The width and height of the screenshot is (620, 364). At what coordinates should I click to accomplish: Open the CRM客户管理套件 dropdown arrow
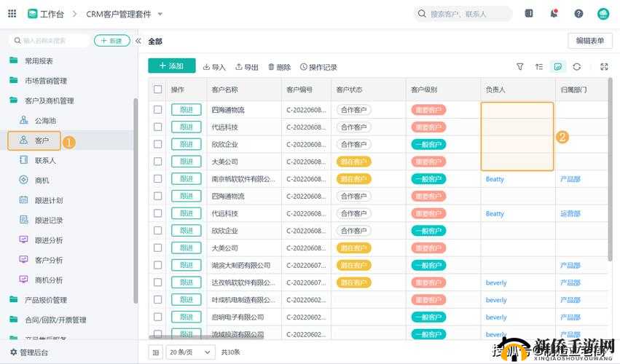click(x=160, y=14)
